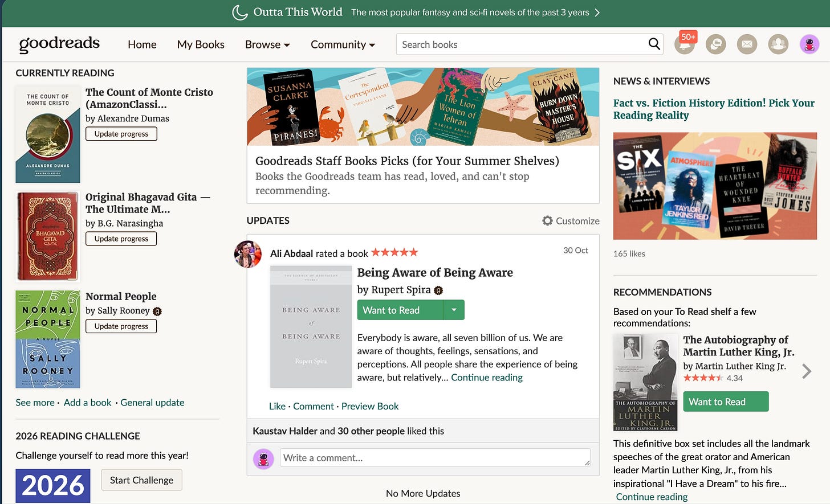The width and height of the screenshot is (830, 504).
Task: Click Normal People book cover
Action: pyautogui.click(x=48, y=339)
